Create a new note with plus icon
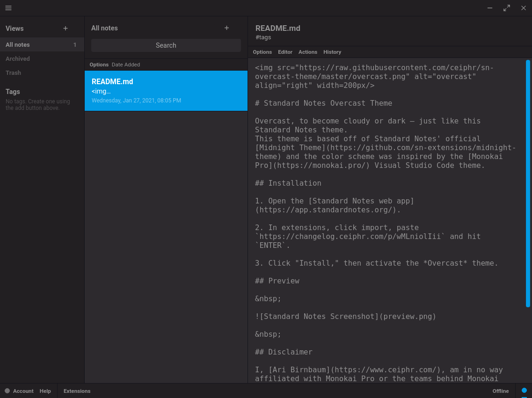532x398 pixels. 226,28
